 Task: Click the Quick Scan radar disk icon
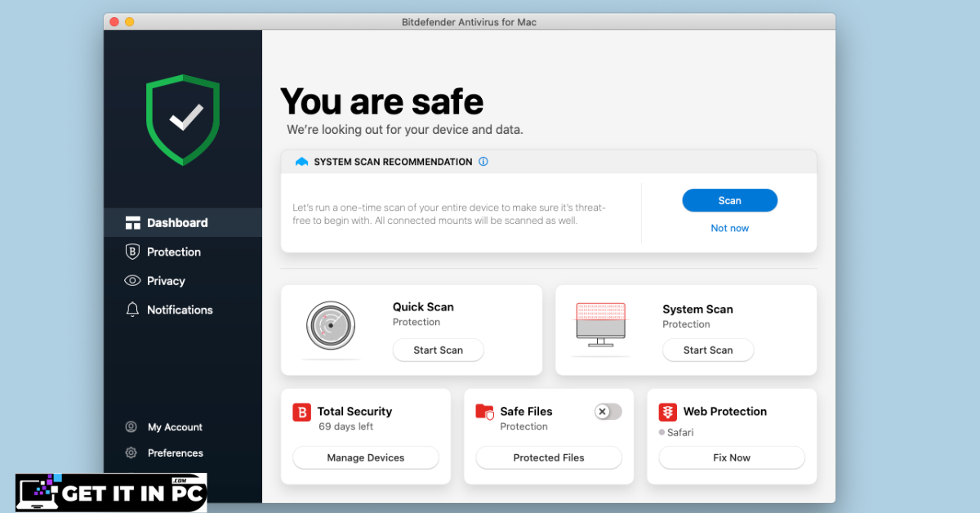[x=329, y=326]
